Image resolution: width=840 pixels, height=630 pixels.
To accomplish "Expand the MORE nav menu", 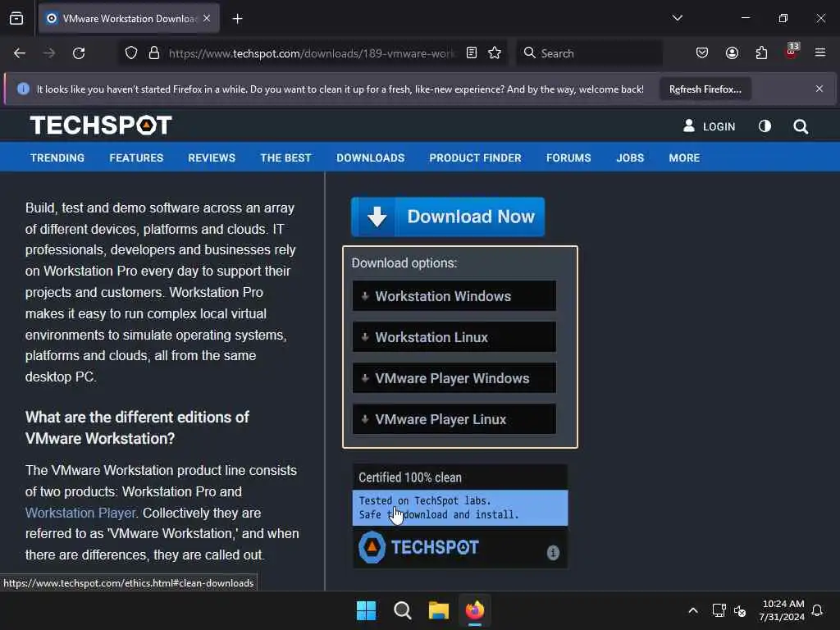I will click(684, 158).
